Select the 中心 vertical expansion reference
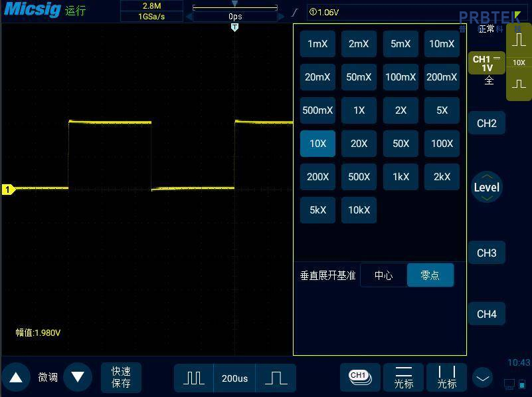 click(x=383, y=275)
